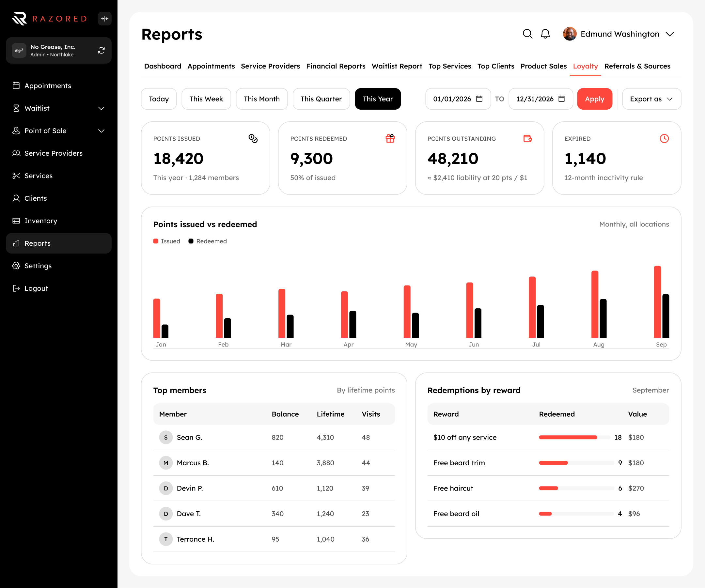The width and height of the screenshot is (705, 588).
Task: Click the Sean G. member row
Action: (x=274, y=437)
